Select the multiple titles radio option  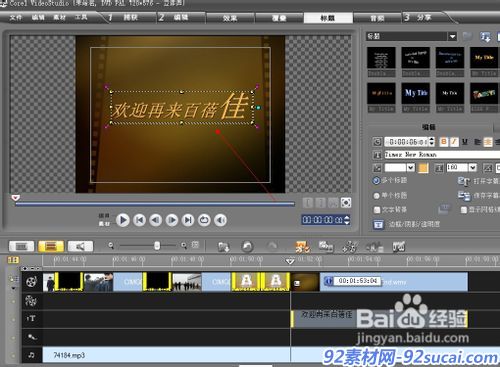[x=376, y=180]
